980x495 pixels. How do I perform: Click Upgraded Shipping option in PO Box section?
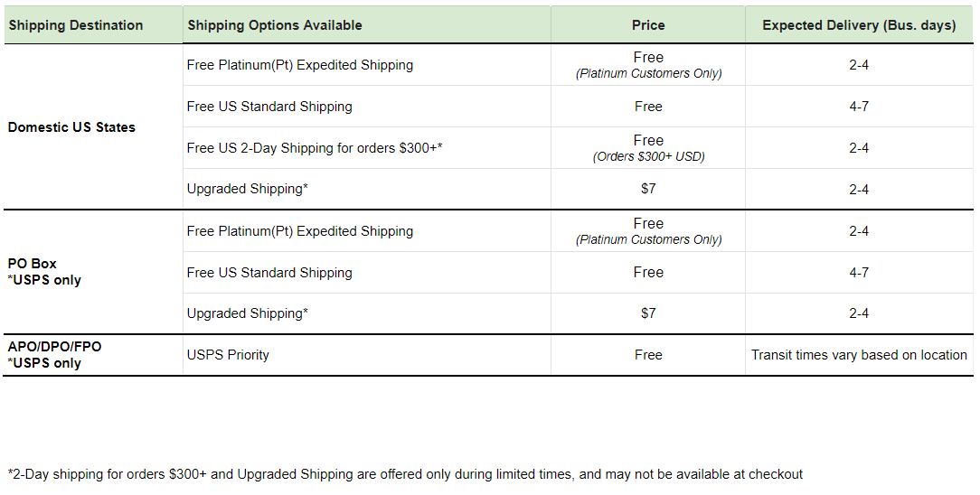pyautogui.click(x=248, y=313)
